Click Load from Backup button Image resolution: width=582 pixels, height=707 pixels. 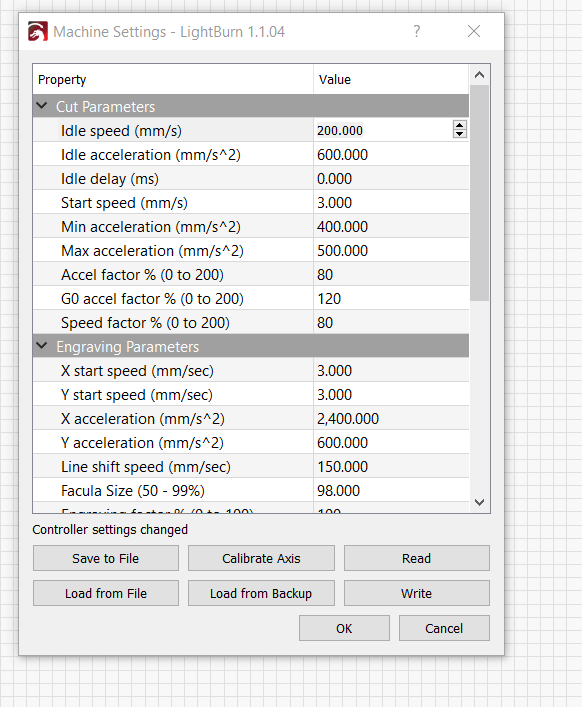[x=261, y=593]
